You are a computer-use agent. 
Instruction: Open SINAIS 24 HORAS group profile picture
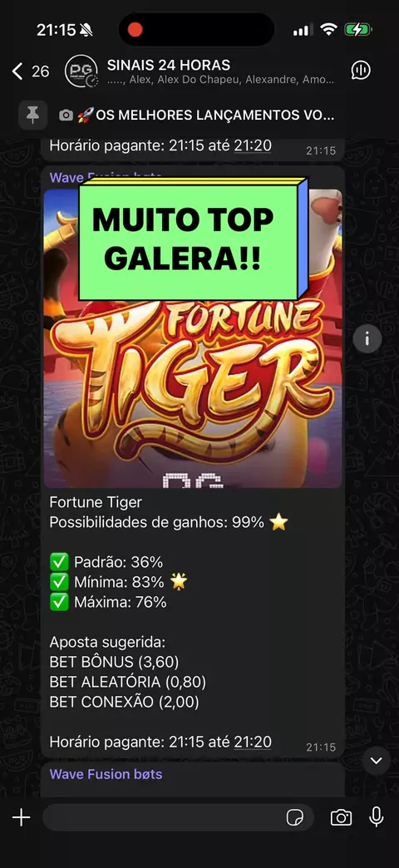(81, 71)
